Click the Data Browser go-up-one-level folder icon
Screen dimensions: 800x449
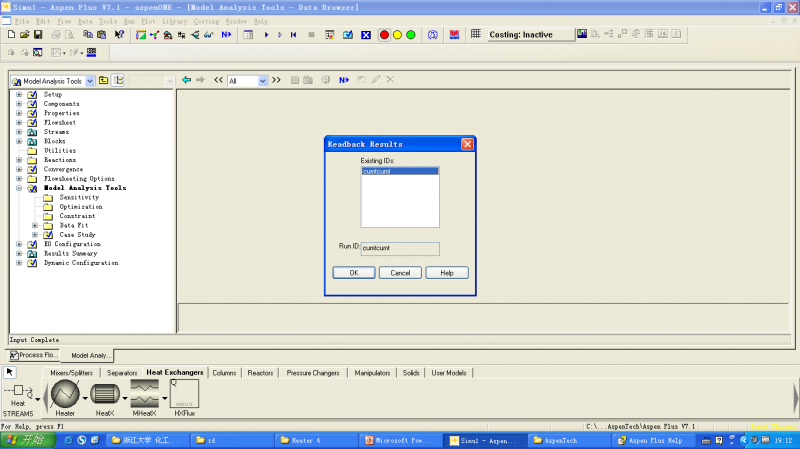pos(104,81)
